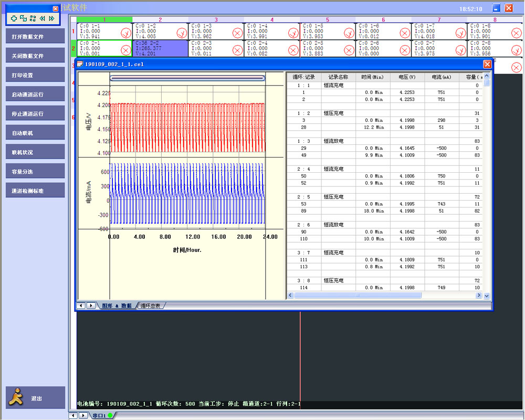Click the 容量分选 button

[35, 172]
